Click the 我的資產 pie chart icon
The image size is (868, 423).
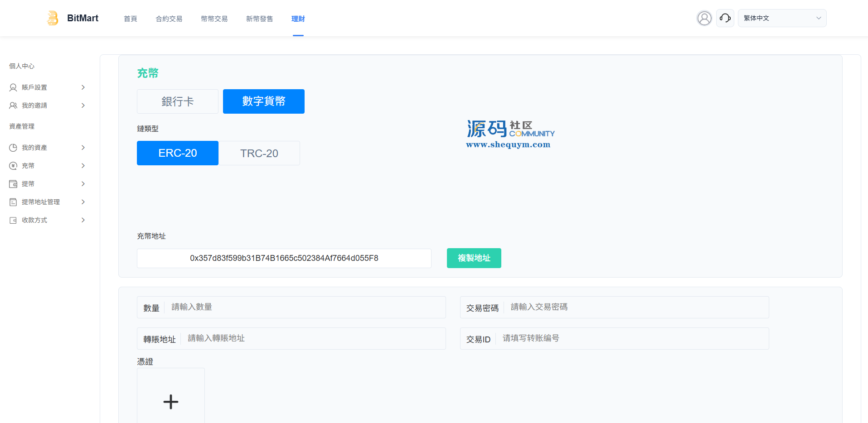click(13, 148)
